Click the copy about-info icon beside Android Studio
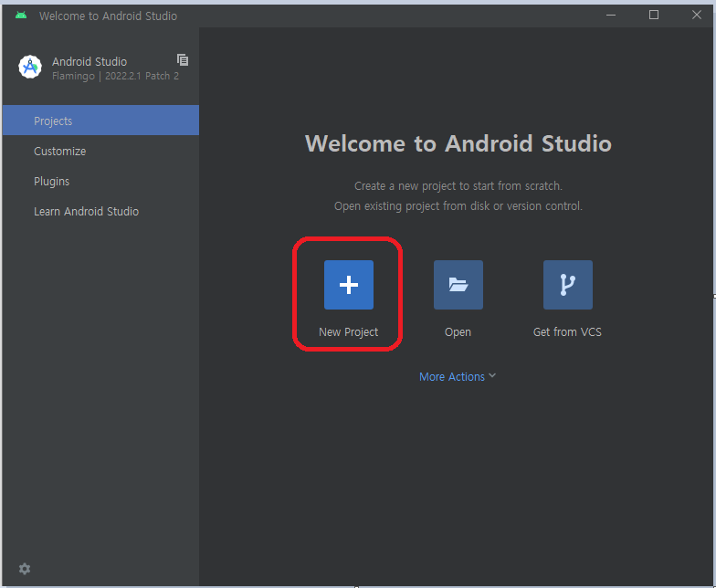Image resolution: width=716 pixels, height=588 pixels. (183, 60)
